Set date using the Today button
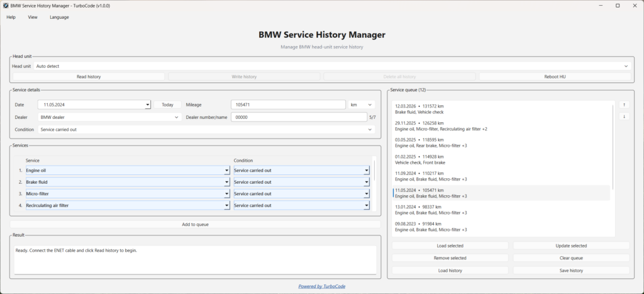Screen dimensions: 644x294 167,105
